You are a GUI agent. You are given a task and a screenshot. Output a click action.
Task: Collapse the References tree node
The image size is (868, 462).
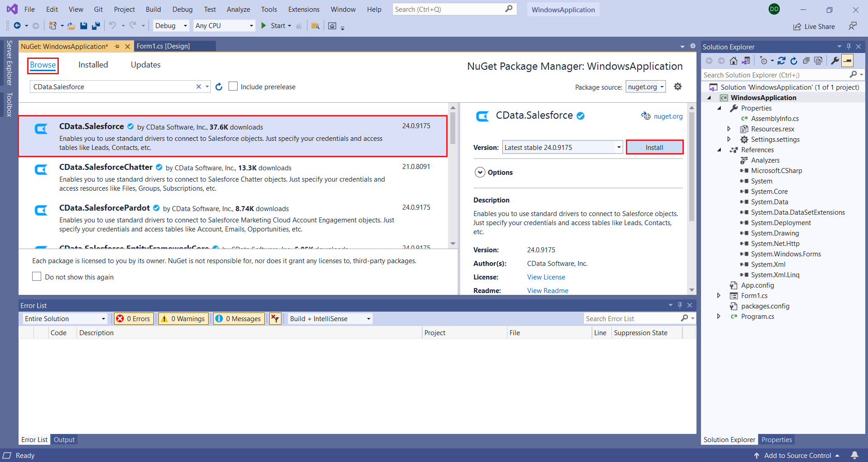(719, 149)
